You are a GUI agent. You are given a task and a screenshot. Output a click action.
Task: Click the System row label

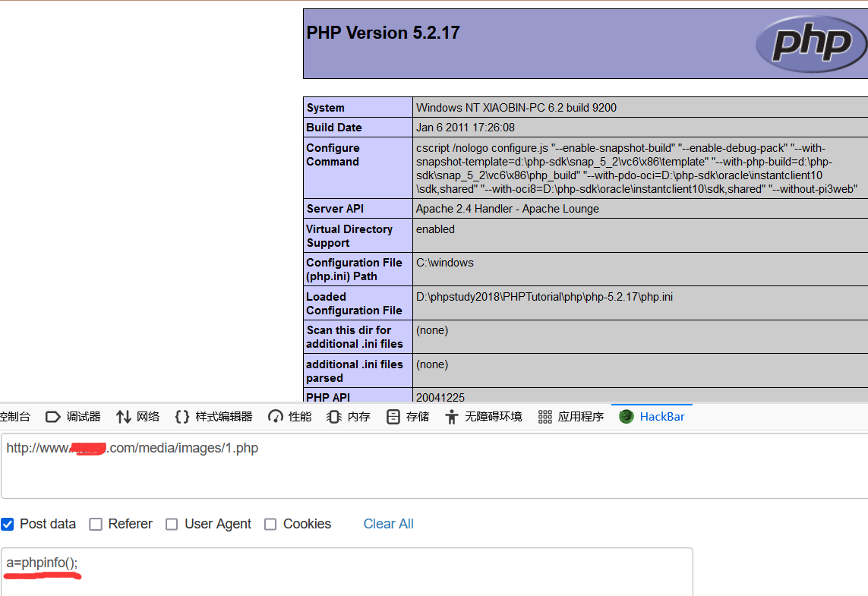click(x=326, y=108)
